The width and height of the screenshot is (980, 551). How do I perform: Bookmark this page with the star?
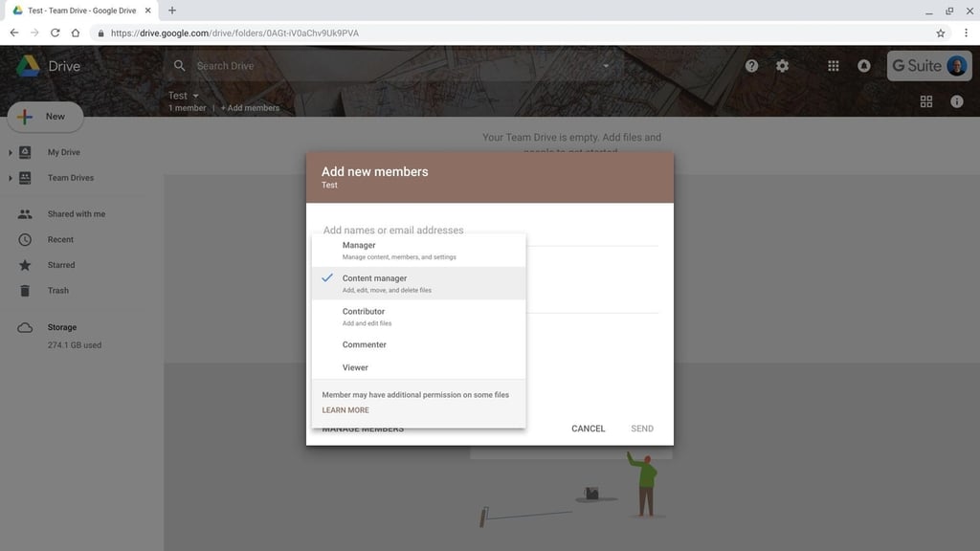[x=940, y=33]
